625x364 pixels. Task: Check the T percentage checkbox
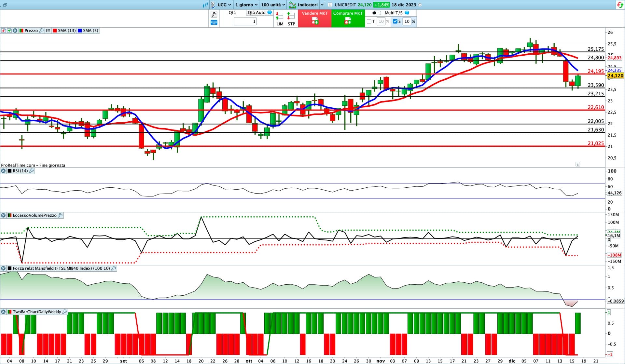[x=369, y=21]
